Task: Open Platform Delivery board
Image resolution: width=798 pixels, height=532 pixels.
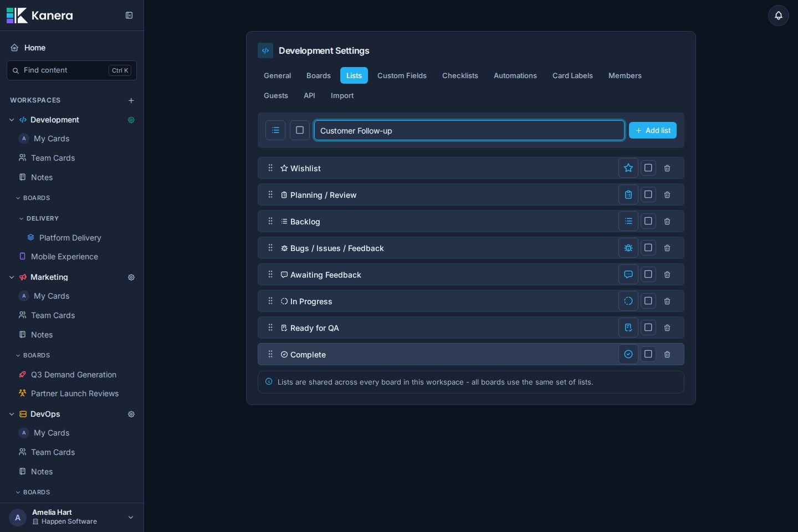Action: pyautogui.click(x=71, y=238)
